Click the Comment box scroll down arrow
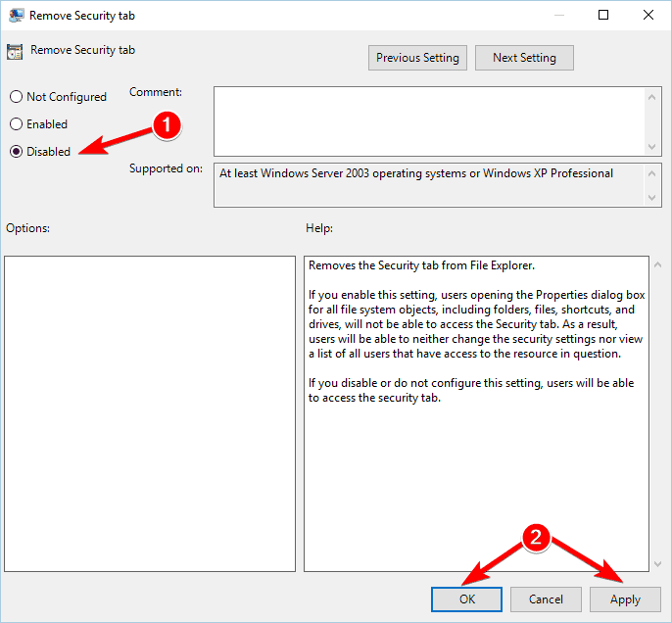The height and width of the screenshot is (623, 672). click(x=651, y=147)
